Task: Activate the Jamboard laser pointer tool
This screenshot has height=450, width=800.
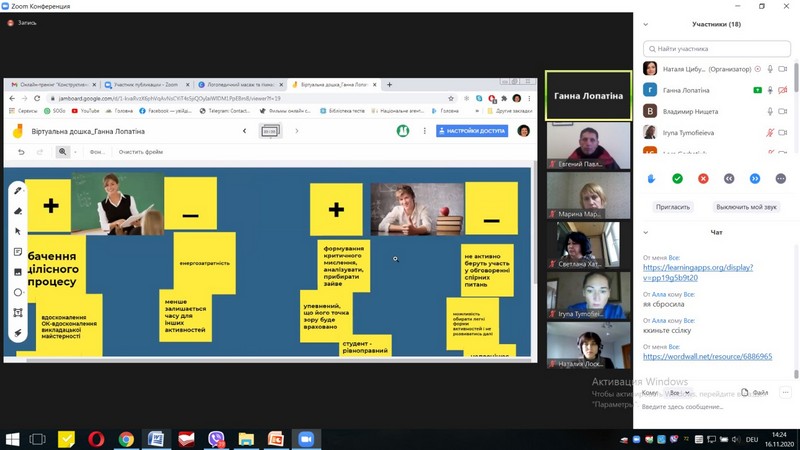Action: (x=18, y=333)
